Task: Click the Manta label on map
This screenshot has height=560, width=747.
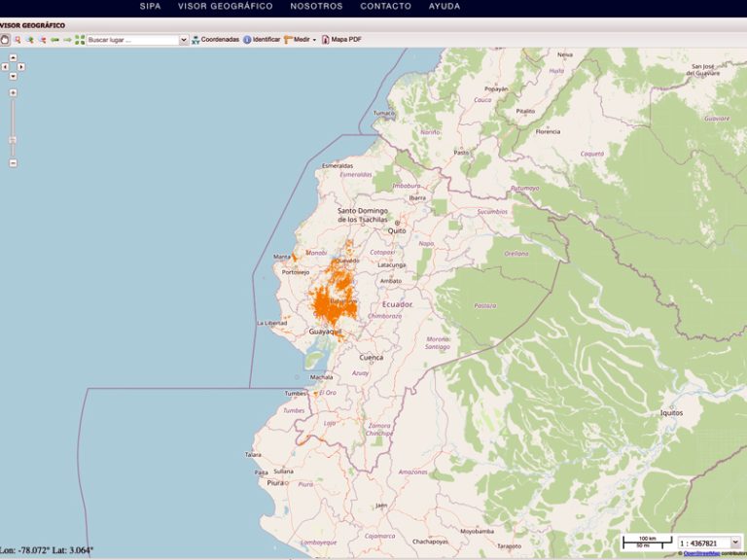Action: pos(281,257)
